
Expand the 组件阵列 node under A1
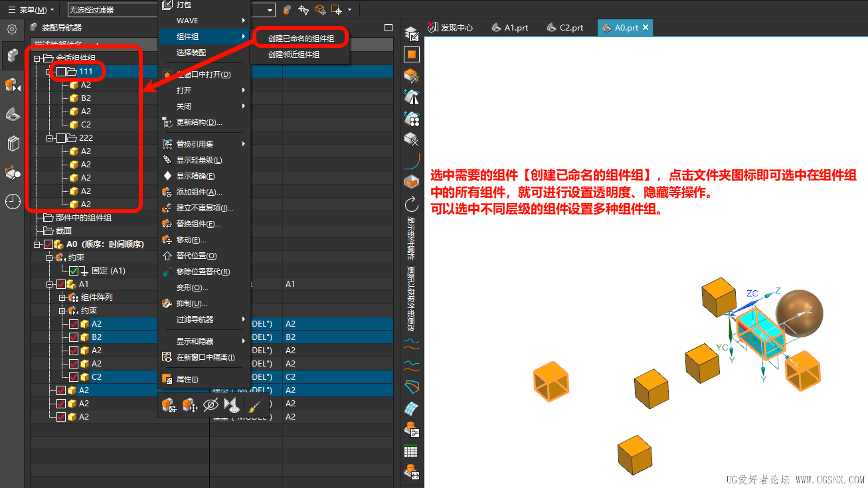[62, 297]
